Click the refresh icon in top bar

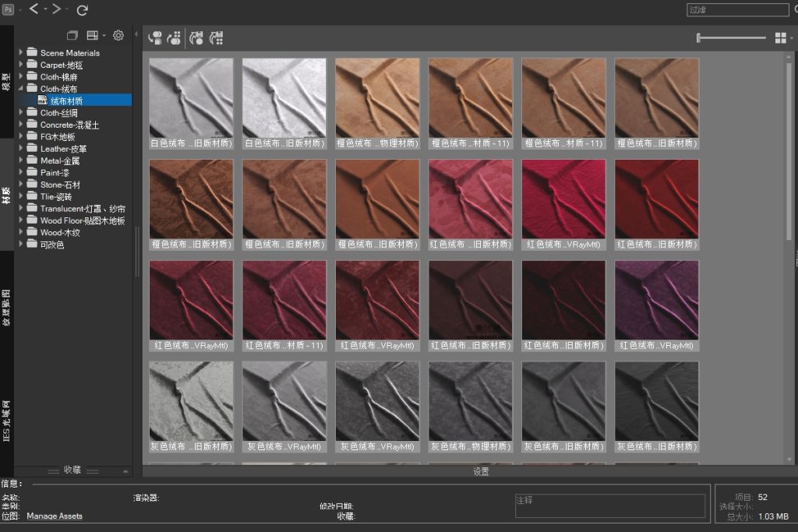point(82,10)
